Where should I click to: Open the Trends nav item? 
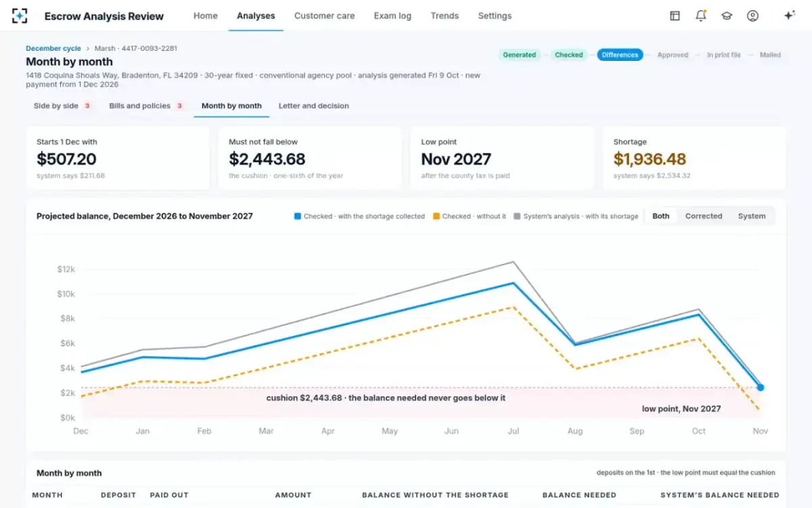tap(445, 16)
